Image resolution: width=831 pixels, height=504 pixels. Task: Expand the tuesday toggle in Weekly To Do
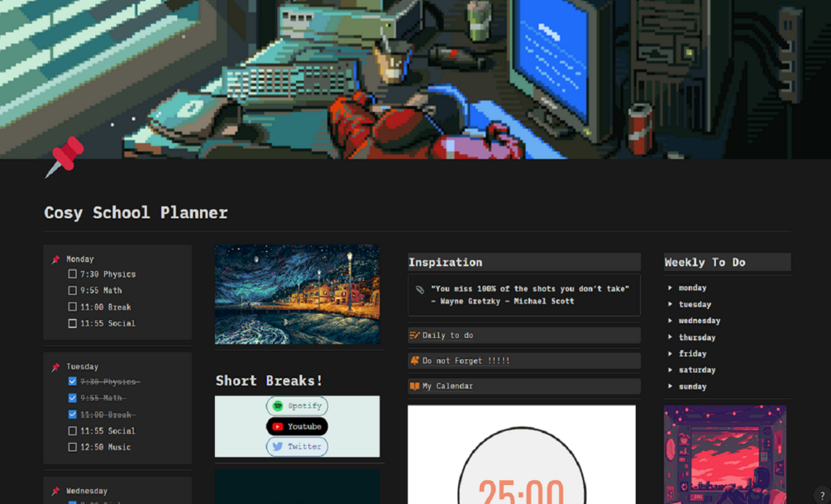(670, 304)
